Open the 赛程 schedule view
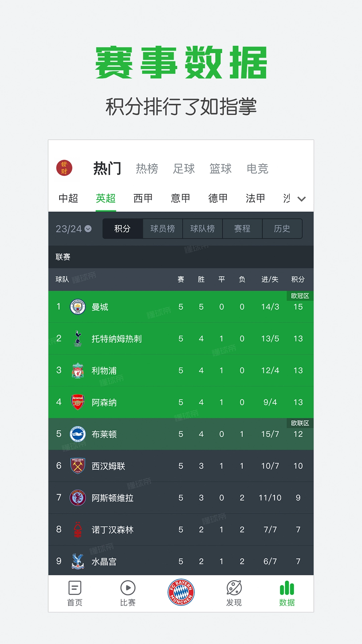This screenshot has height=644, width=362. click(242, 228)
